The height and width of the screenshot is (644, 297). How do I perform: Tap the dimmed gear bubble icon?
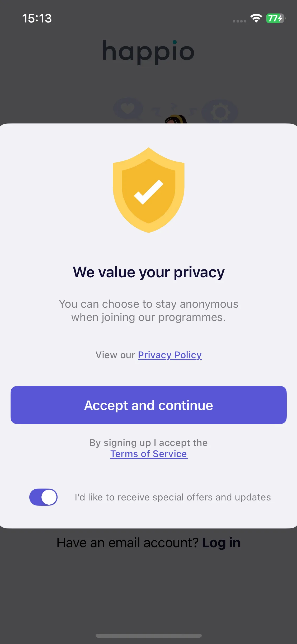[x=220, y=112]
